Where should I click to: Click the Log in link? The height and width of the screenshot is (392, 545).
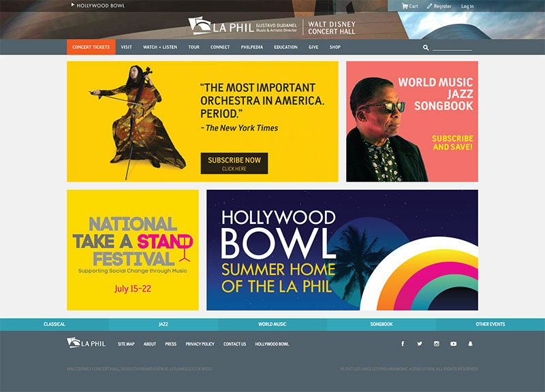pyautogui.click(x=467, y=6)
